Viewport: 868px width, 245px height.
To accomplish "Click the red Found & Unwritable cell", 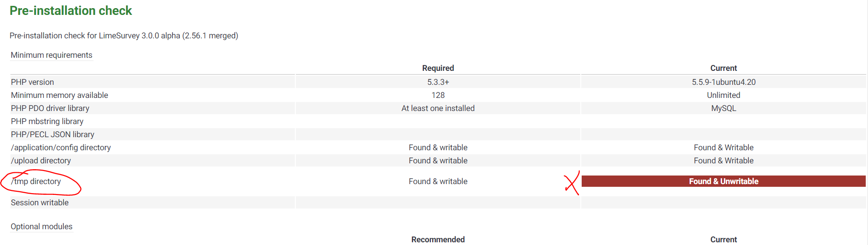I will (x=723, y=181).
